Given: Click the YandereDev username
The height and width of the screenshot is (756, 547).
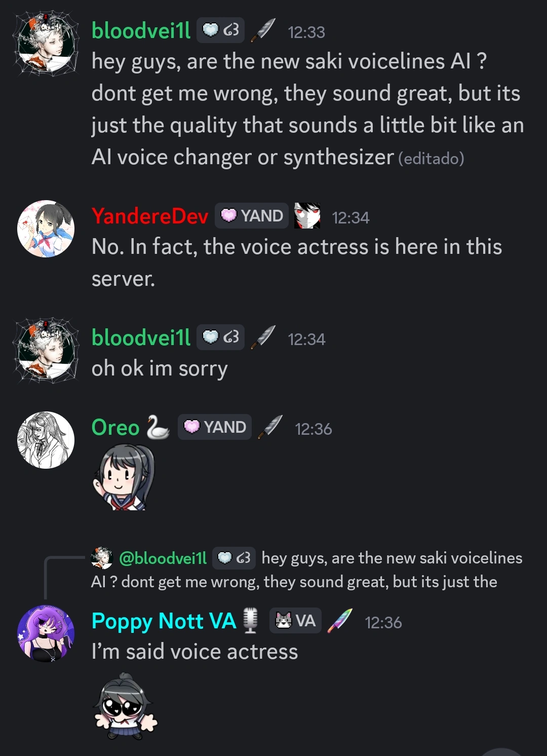Looking at the screenshot, I should click(x=150, y=216).
